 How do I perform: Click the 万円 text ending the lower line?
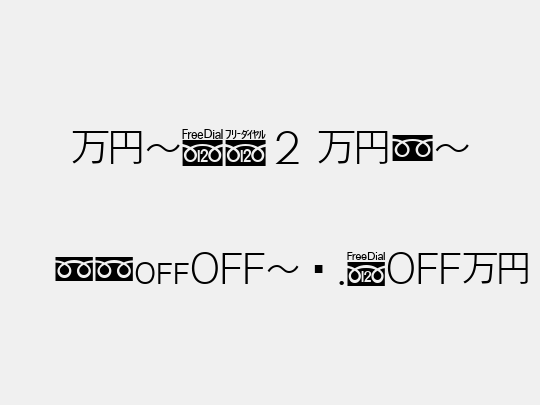pyautogui.click(x=495, y=269)
